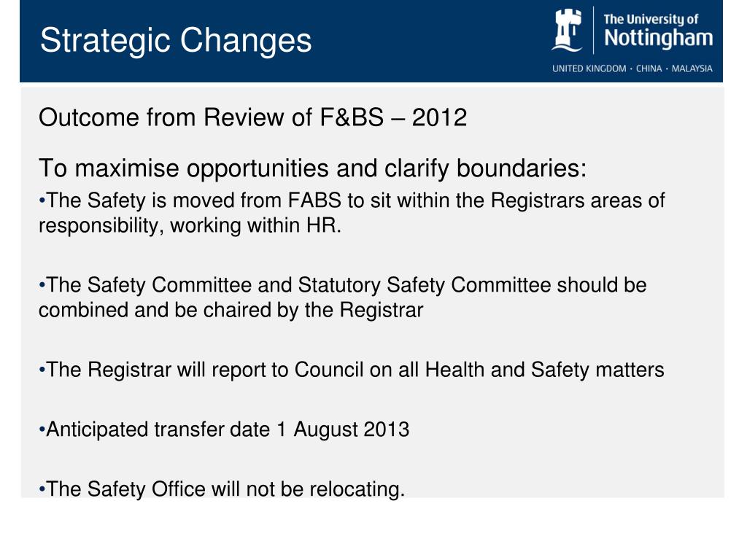Click 'combined and be chaired by the Registrar'
The width and height of the screenshot is (747, 560).
point(231,311)
